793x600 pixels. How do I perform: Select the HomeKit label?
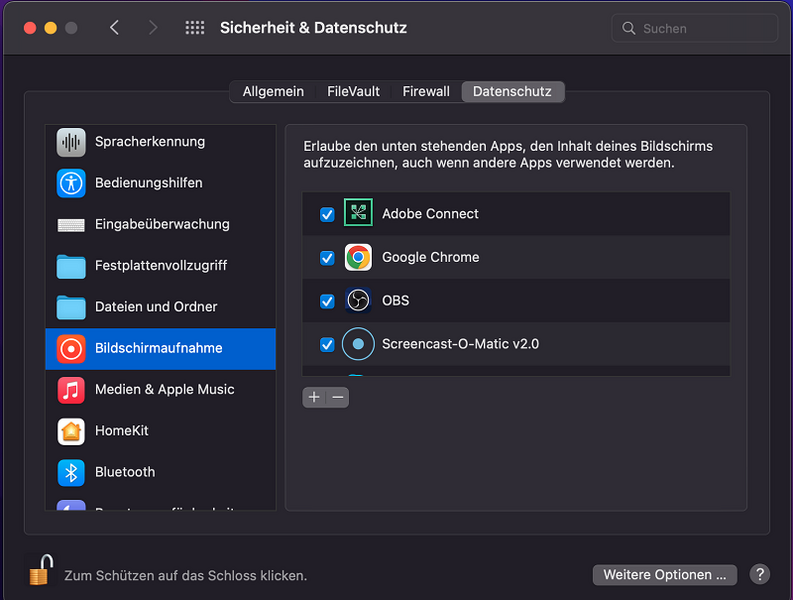122,431
